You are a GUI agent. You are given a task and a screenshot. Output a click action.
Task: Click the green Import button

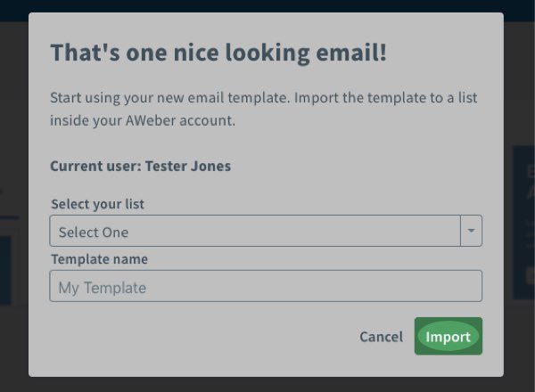448,337
